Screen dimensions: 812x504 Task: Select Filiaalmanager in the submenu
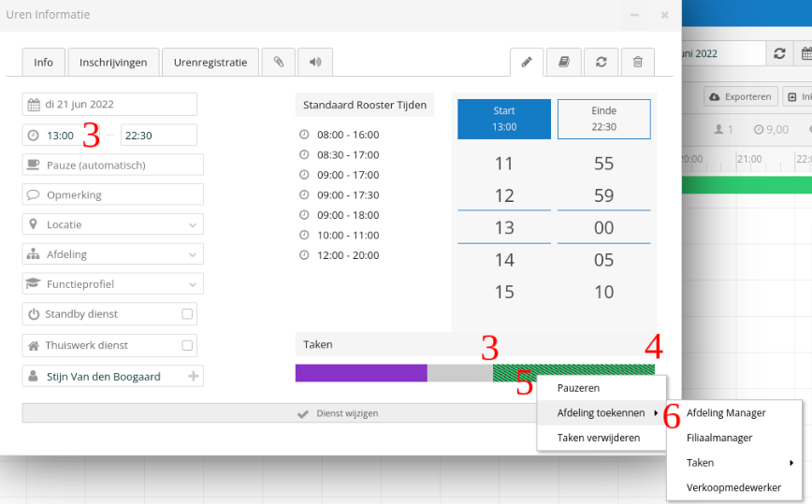[x=718, y=438]
